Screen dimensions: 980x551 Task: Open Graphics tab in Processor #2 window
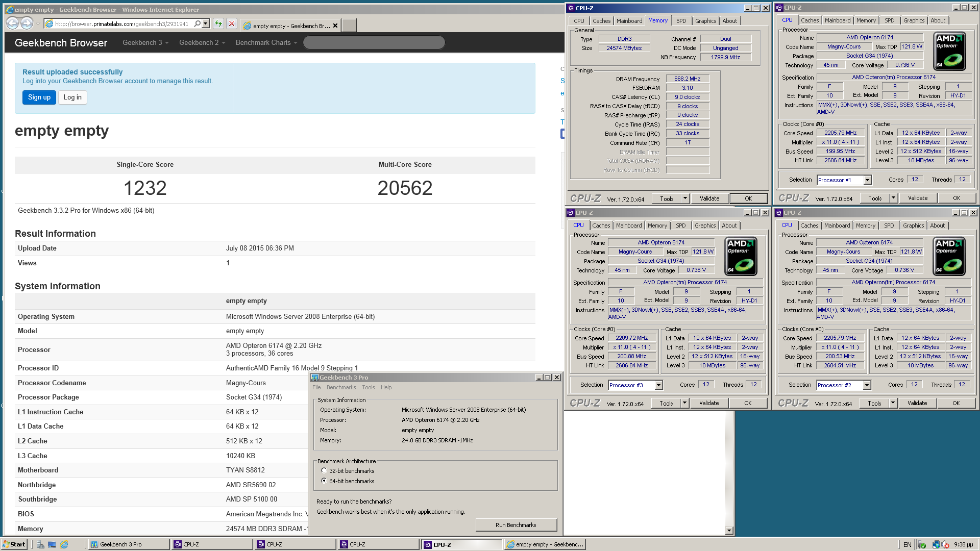[x=913, y=226]
